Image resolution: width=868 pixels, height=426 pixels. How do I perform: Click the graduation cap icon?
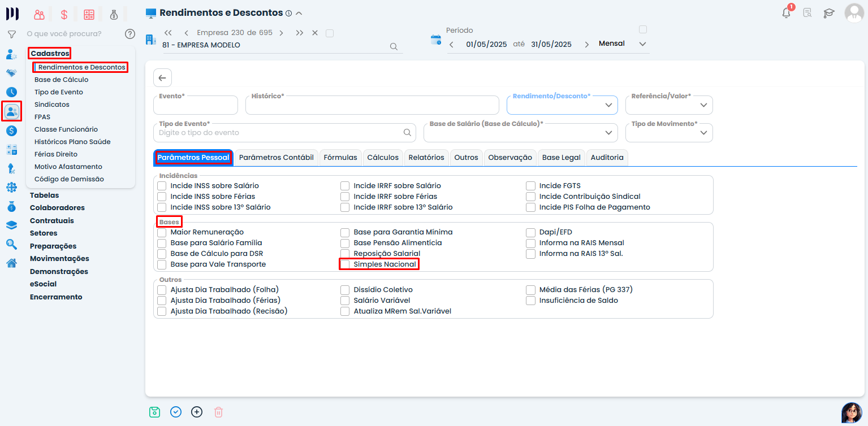[828, 13]
